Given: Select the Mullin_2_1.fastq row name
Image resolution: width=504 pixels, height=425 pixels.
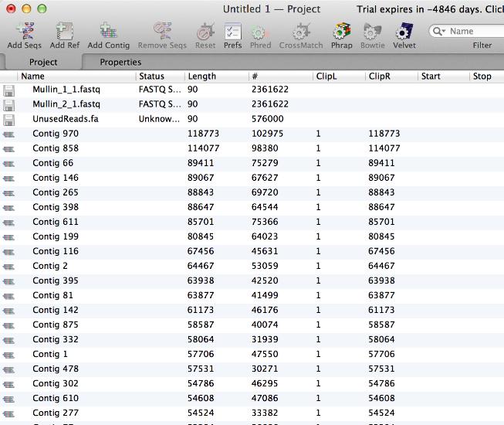Looking at the screenshot, I should tap(66, 104).
